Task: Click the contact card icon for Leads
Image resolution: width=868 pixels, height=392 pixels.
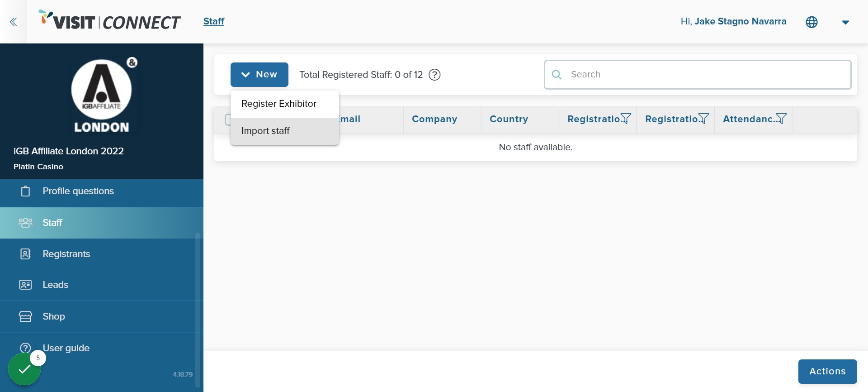Action: click(25, 285)
